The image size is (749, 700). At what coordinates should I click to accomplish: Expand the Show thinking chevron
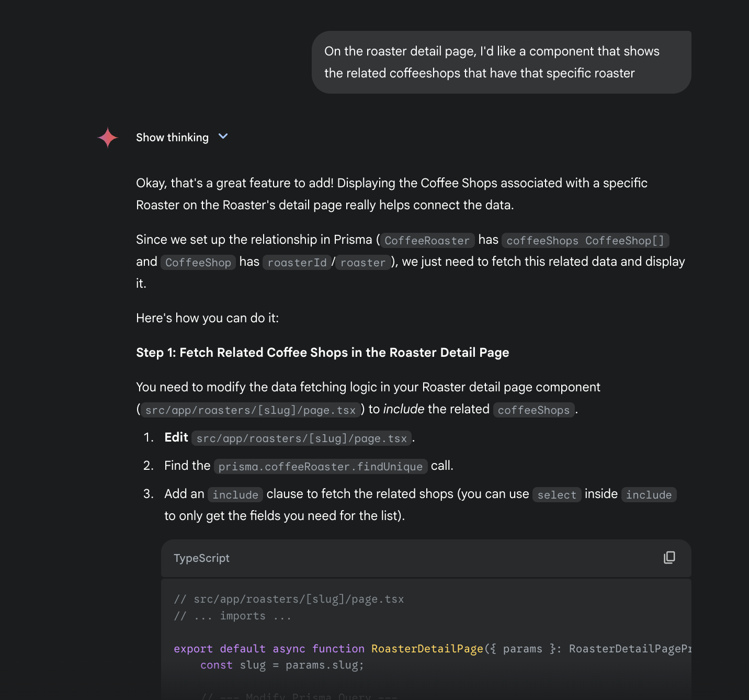(x=223, y=137)
